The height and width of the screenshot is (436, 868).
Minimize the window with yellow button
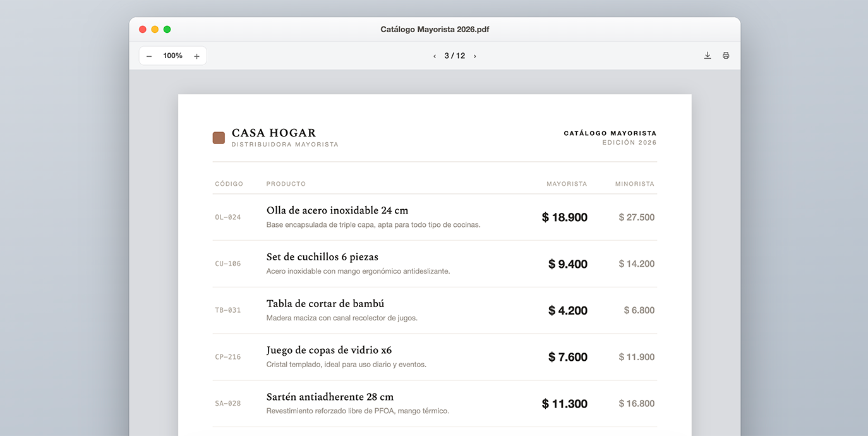155,30
